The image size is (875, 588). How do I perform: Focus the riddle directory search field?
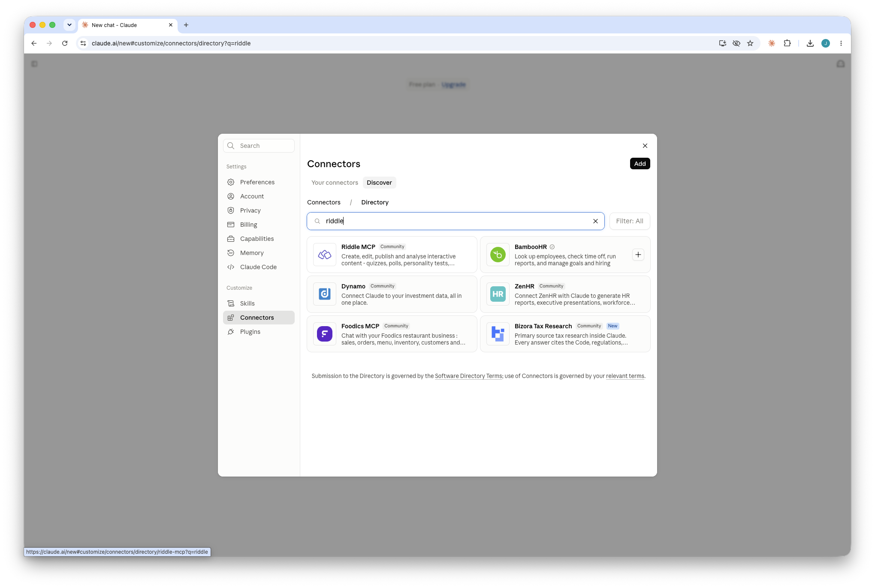tap(456, 221)
